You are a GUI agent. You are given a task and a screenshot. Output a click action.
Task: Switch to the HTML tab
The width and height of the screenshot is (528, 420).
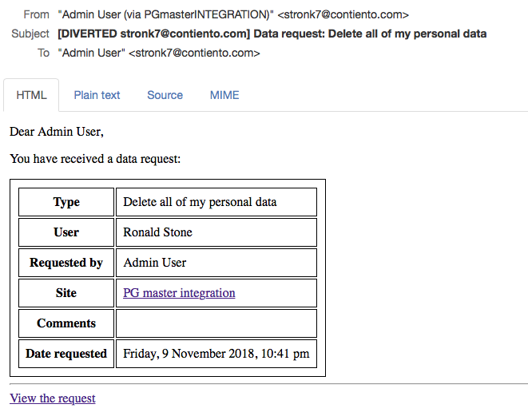click(x=31, y=95)
